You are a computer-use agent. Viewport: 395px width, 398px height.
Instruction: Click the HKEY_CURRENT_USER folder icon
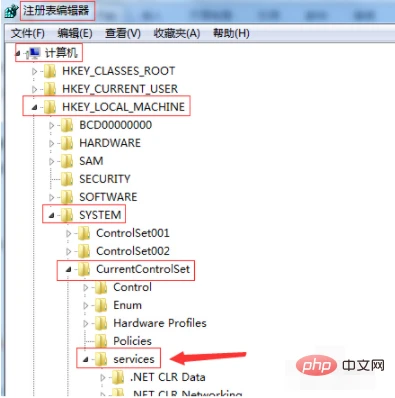[x=50, y=89]
